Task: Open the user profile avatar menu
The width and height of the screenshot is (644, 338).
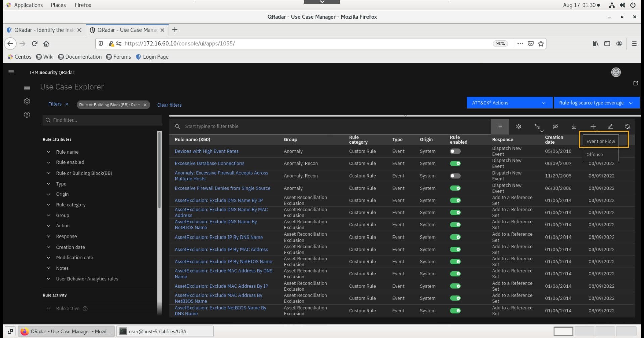Action: coord(616,72)
